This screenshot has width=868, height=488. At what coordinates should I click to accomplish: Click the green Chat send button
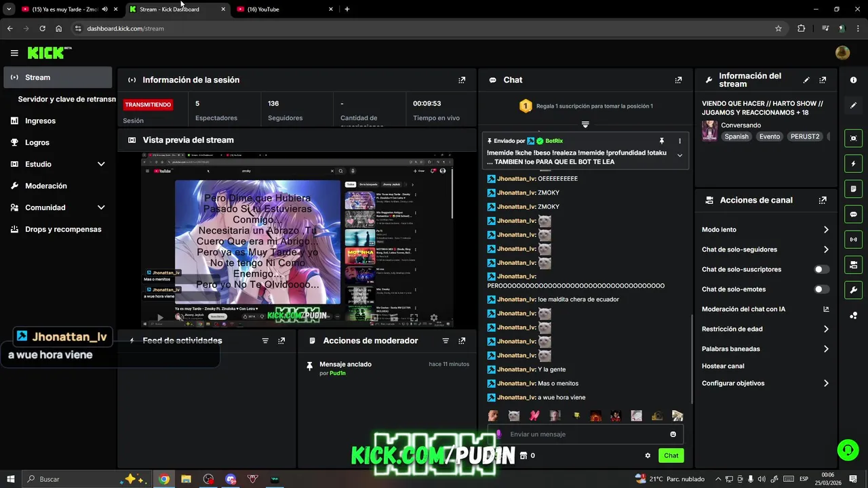click(x=671, y=455)
